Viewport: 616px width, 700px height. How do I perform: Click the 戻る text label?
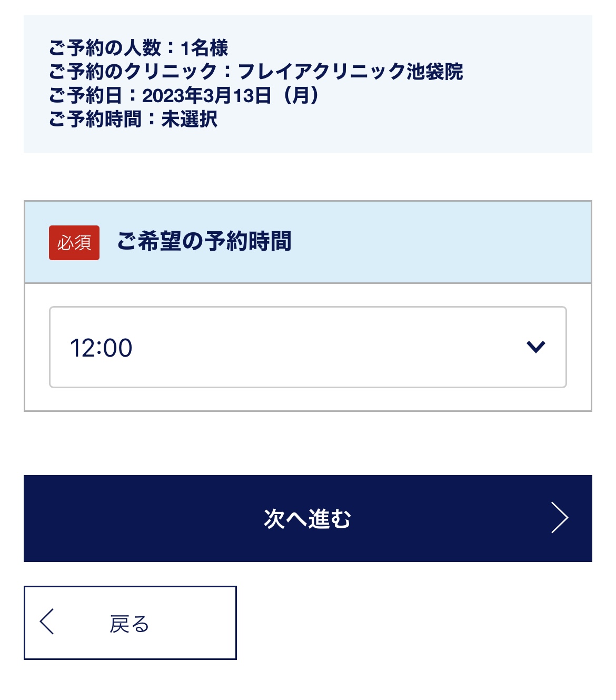click(x=130, y=624)
